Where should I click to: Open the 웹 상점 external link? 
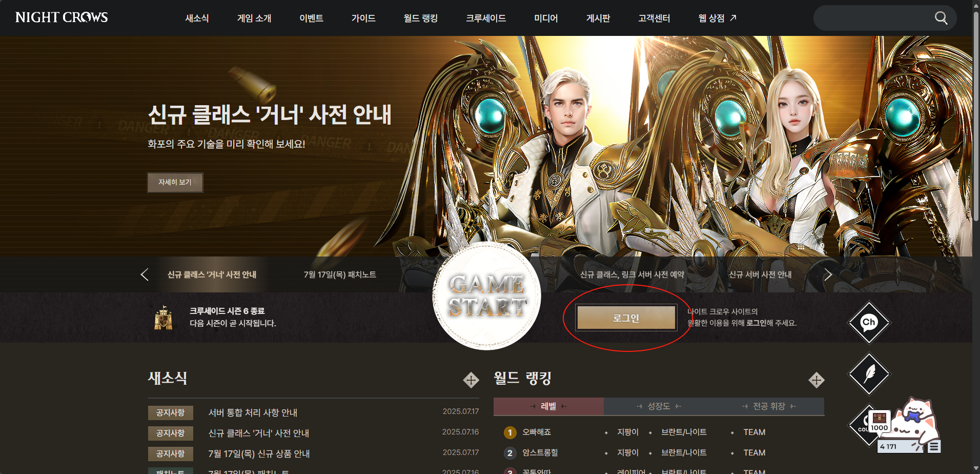717,18
